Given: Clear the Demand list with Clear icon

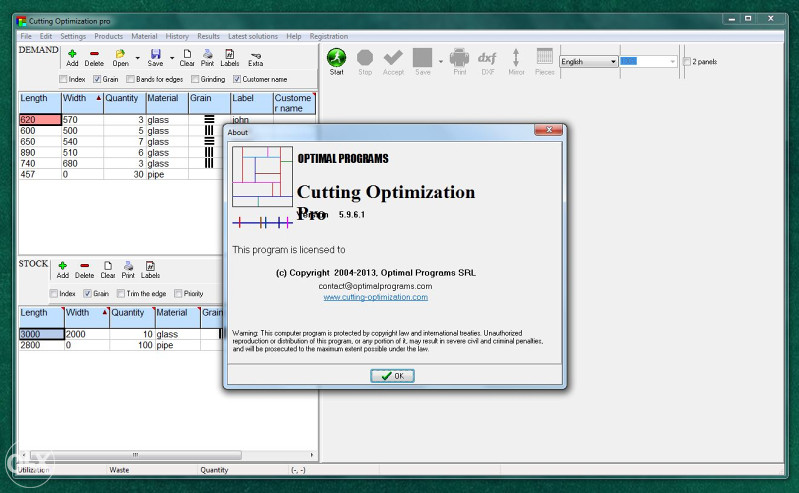Looking at the screenshot, I should click(x=186, y=57).
